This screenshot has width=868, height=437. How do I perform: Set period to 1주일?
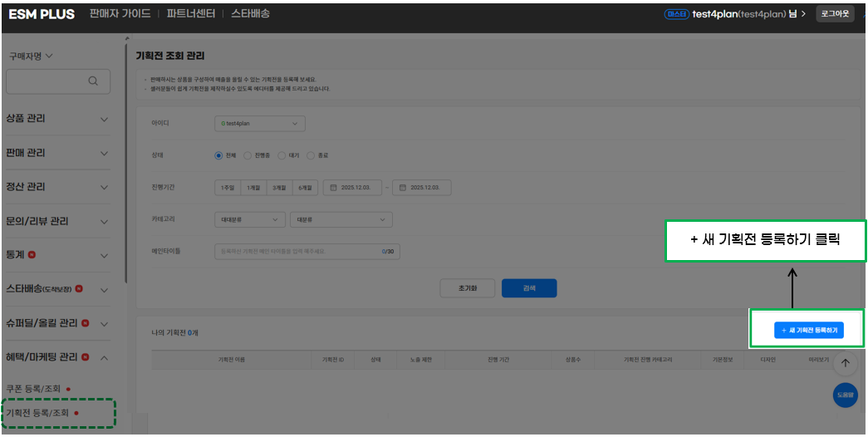(228, 188)
